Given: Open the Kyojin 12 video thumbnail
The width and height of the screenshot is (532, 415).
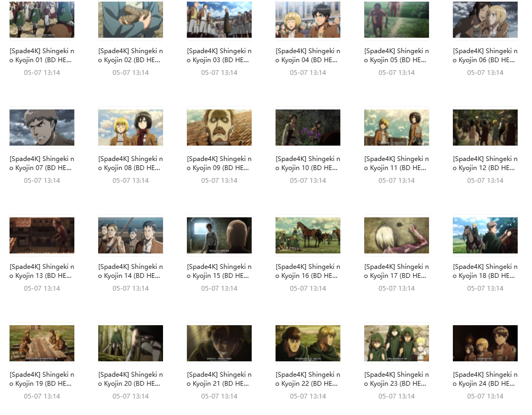Looking at the screenshot, I should tap(485, 128).
